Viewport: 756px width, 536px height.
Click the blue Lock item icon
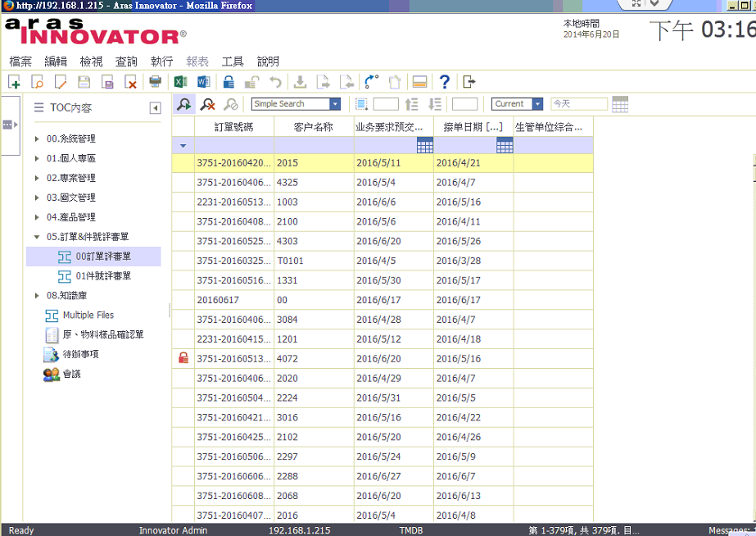pyautogui.click(x=229, y=82)
